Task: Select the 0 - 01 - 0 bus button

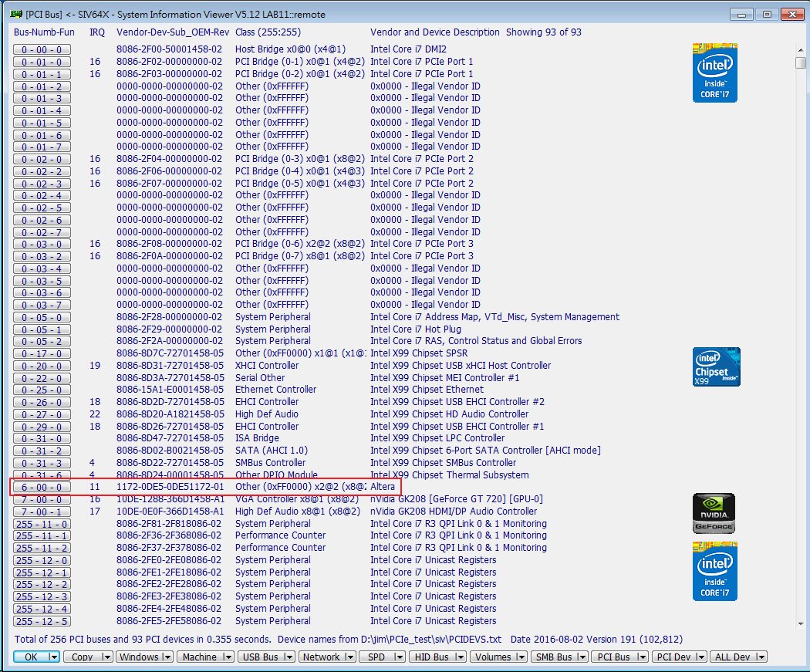Action: pyautogui.click(x=42, y=62)
